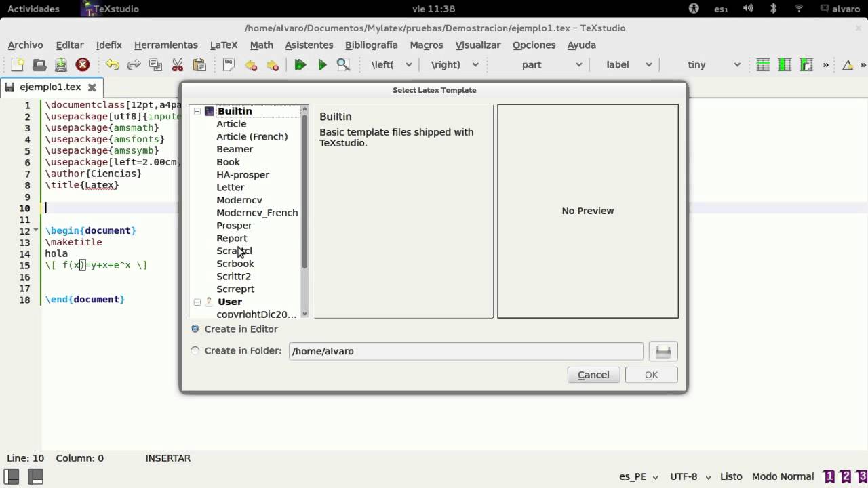Open the LaTeX menu

[x=223, y=45]
